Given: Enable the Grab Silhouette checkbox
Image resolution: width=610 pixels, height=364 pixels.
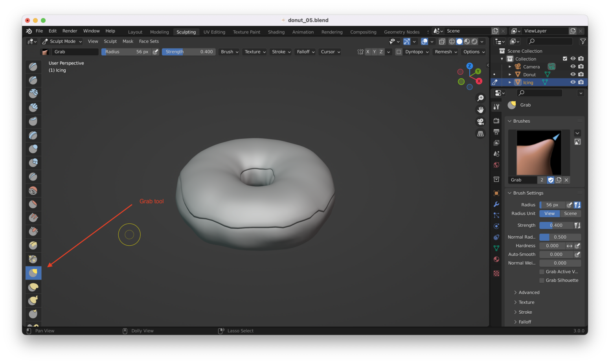Looking at the screenshot, I should (x=542, y=280).
